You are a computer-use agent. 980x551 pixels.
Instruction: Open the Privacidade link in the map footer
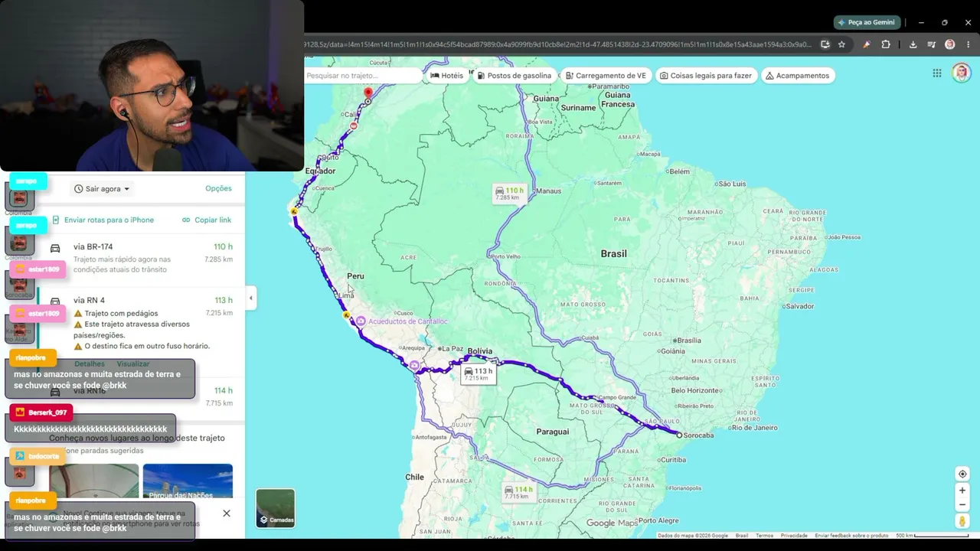(794, 536)
